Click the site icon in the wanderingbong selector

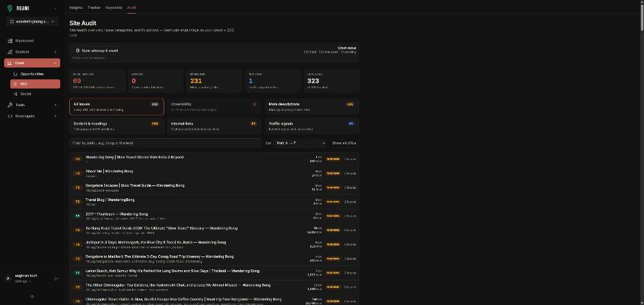tap(12, 21)
